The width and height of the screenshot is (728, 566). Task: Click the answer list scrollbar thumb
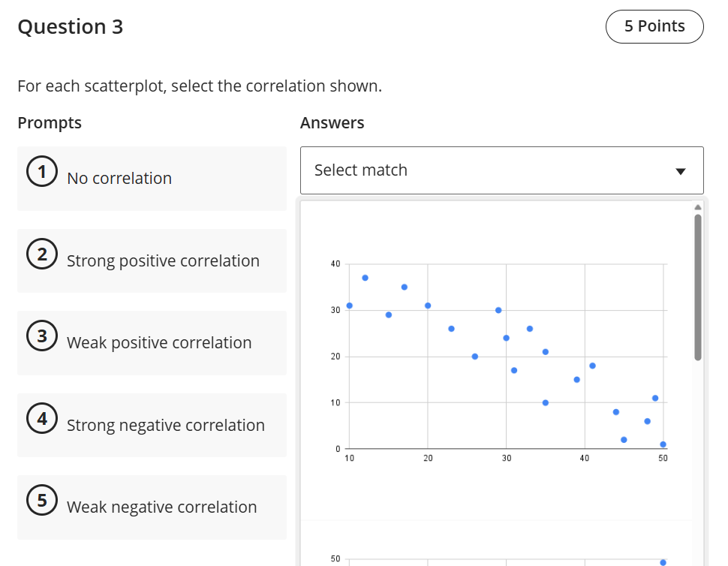[x=697, y=285]
